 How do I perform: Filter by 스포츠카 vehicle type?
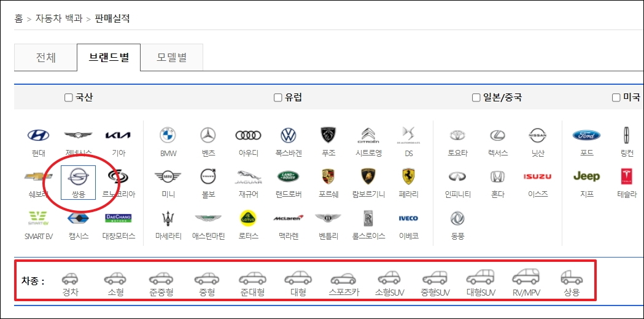pyautogui.click(x=344, y=284)
